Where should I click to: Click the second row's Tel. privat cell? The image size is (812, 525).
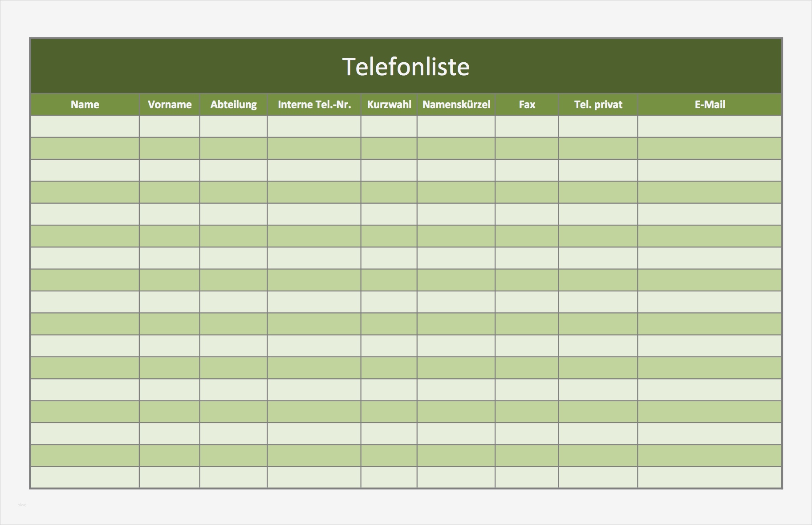(x=598, y=148)
